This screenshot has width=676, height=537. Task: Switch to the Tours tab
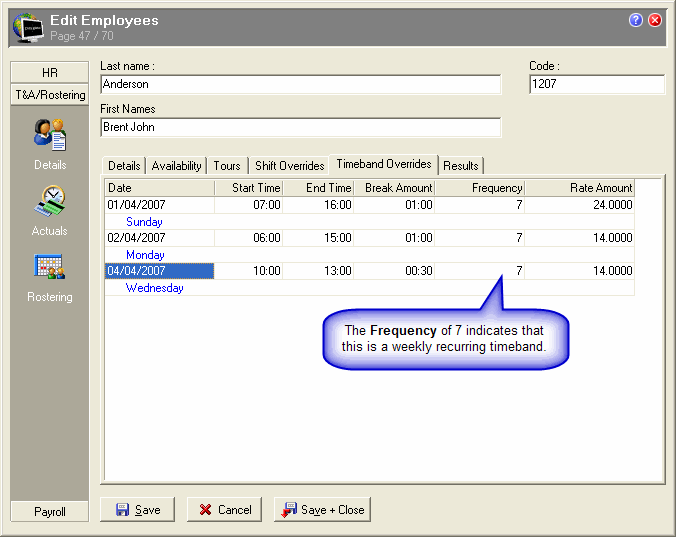[227, 166]
